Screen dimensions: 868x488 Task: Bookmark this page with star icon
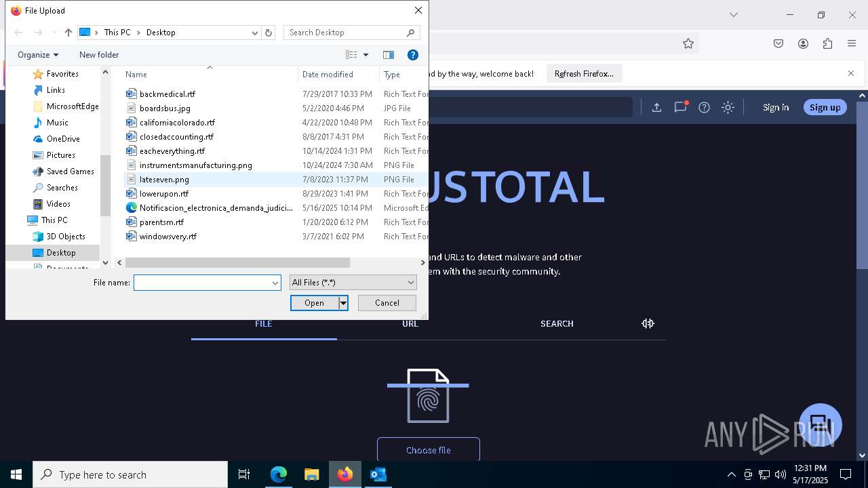click(x=688, y=43)
